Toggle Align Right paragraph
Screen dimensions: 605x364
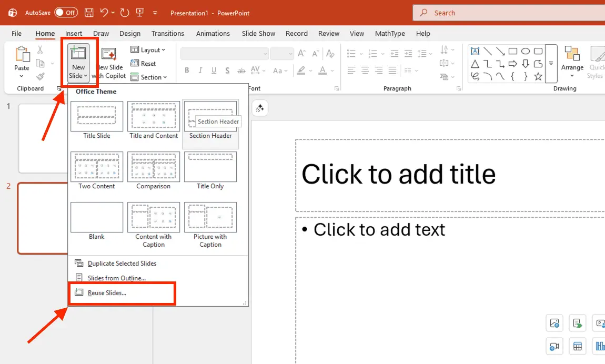[379, 70]
